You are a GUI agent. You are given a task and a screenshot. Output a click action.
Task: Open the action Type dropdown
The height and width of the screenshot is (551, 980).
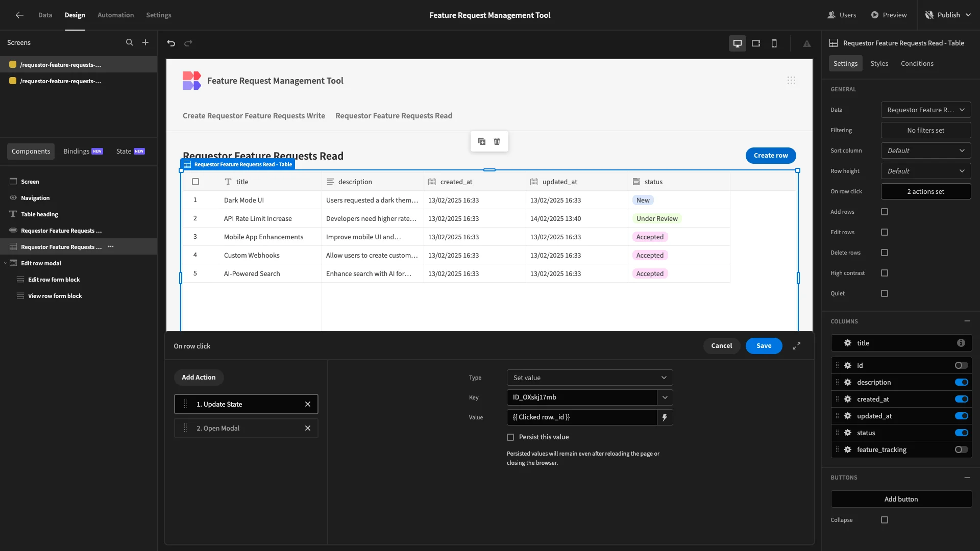click(590, 378)
